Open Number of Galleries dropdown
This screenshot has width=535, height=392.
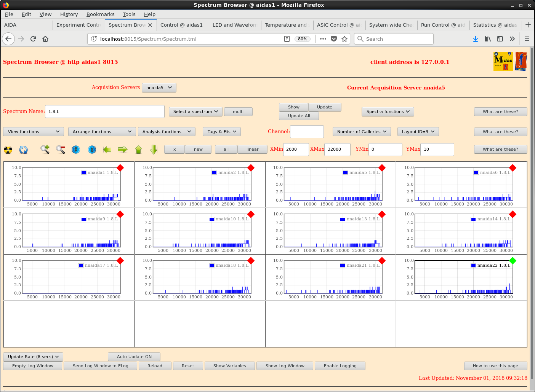tap(362, 132)
